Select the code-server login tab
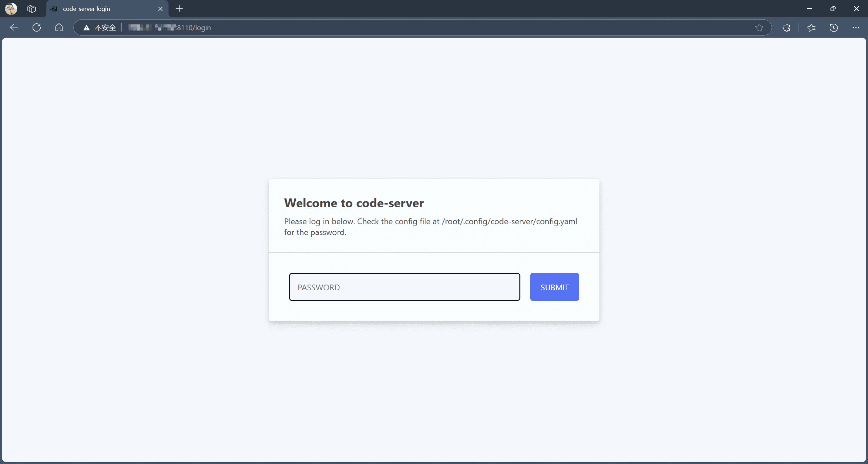 pos(107,9)
